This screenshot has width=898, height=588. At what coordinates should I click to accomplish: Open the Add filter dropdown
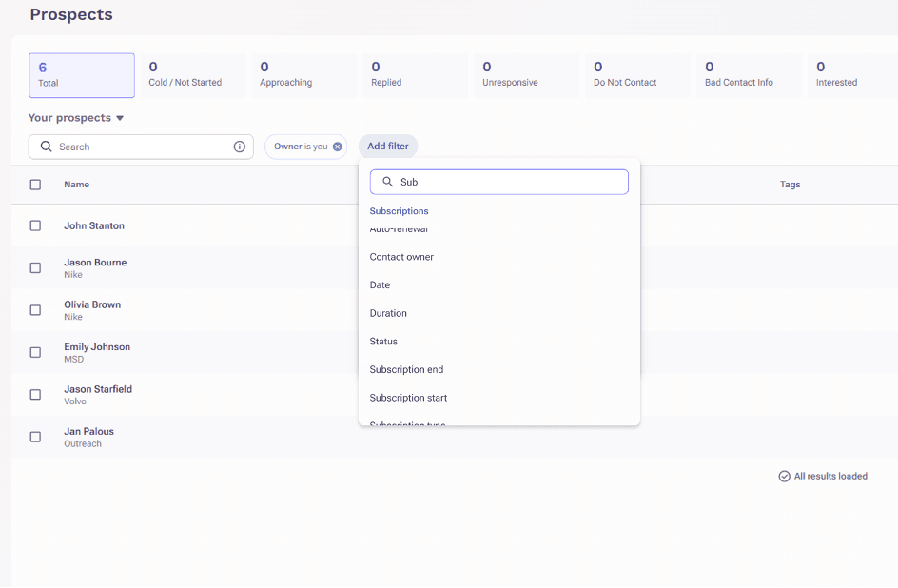click(x=388, y=147)
